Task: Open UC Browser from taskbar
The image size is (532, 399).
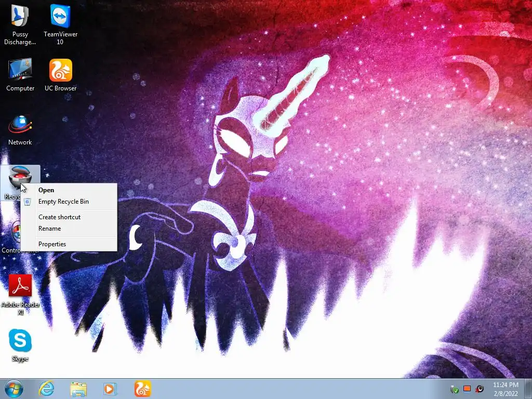Action: coord(142,389)
